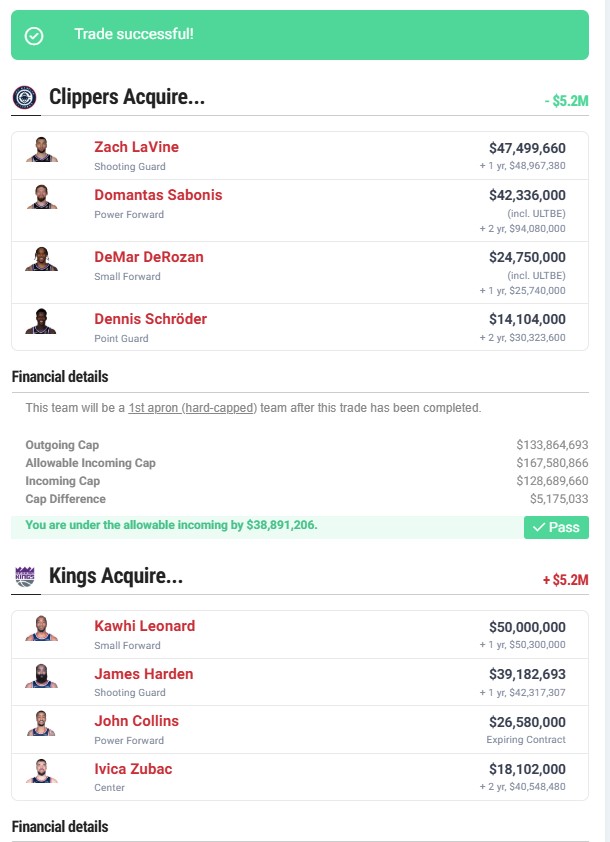Click the success checkmark circle icon
The width and height of the screenshot is (610, 842).
coord(34,35)
